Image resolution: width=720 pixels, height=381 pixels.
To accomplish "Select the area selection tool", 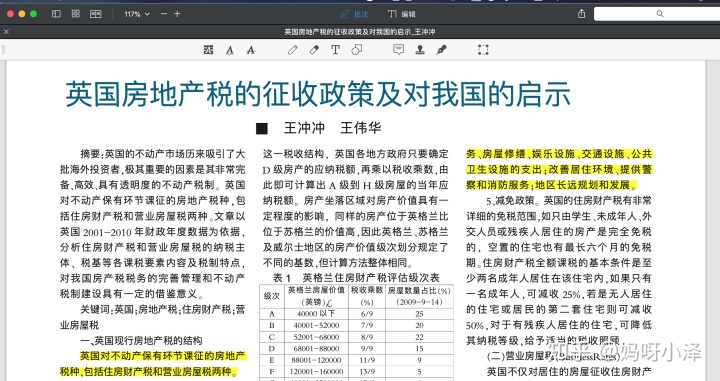I will point(483,50).
